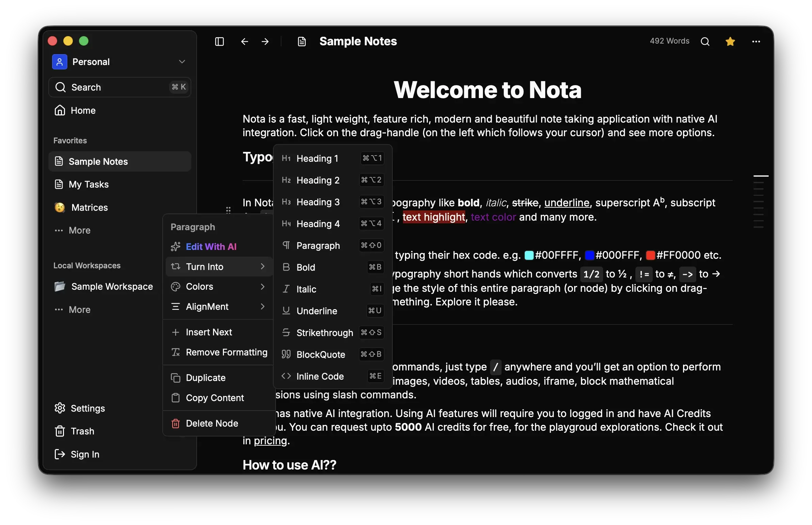The width and height of the screenshot is (812, 525).
Task: Click the document icon beside Sample Notes title
Action: [x=301, y=41]
